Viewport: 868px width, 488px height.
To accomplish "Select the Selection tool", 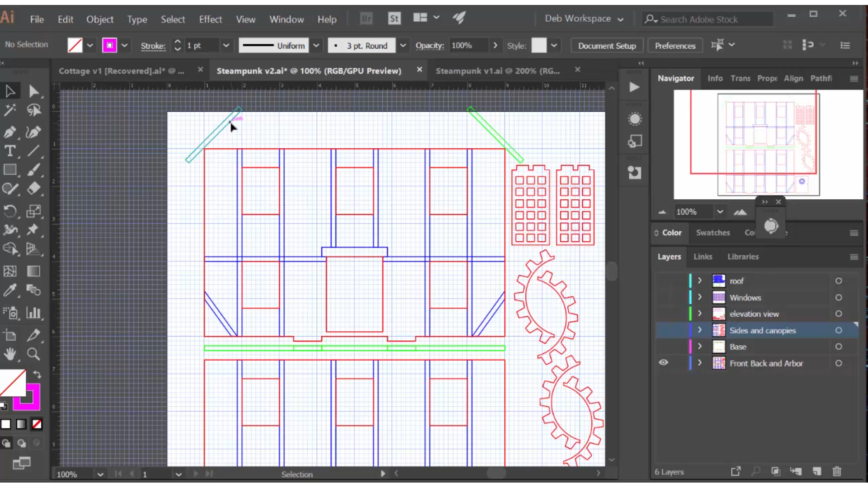I will [10, 90].
